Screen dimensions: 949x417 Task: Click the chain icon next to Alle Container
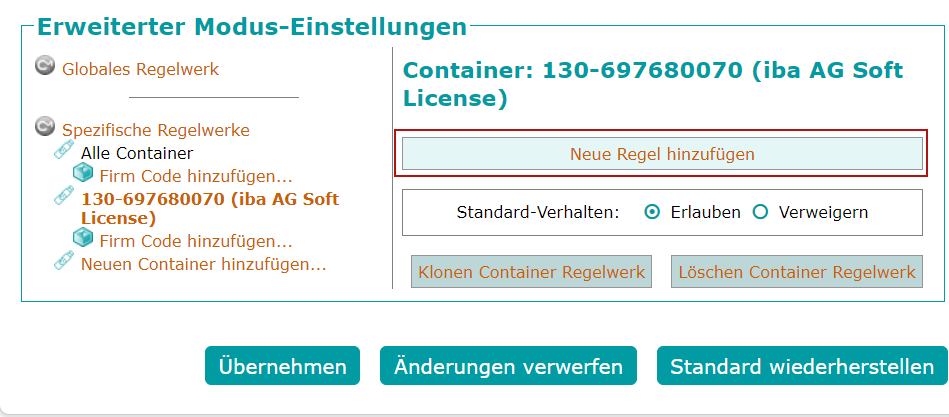click(64, 152)
